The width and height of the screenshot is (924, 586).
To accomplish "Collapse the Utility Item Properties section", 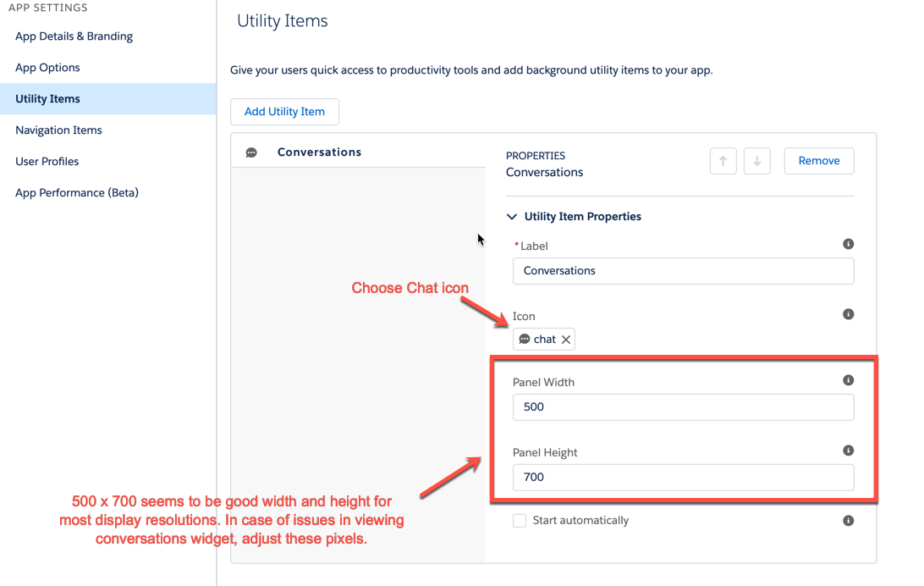I will (511, 216).
